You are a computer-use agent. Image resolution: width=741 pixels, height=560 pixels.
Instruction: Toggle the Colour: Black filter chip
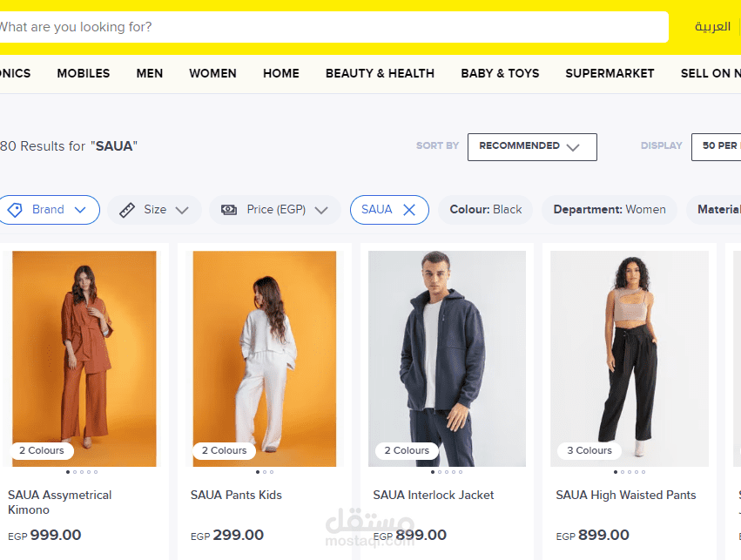coord(486,210)
